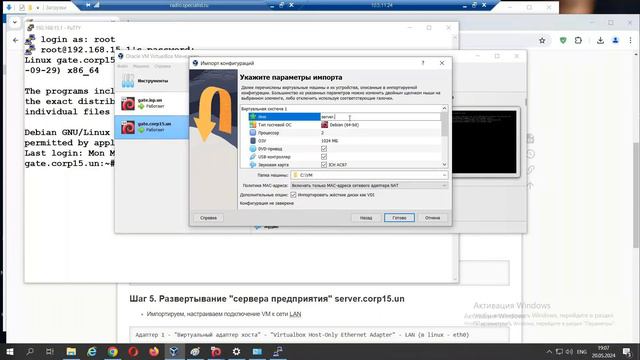
Task: Open the Settings gear on taskbar
Action: pyautogui.click(x=236, y=351)
